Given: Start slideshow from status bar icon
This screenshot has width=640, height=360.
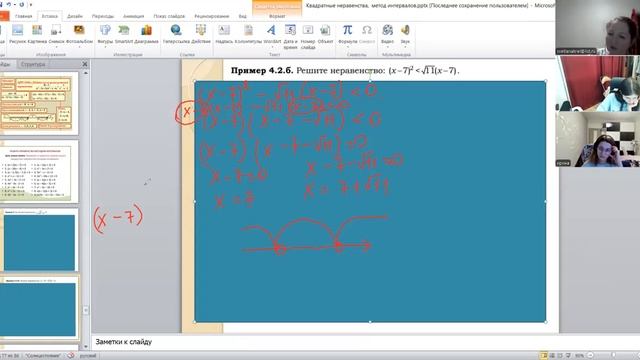Looking at the screenshot, I should pyautogui.click(x=568, y=356).
